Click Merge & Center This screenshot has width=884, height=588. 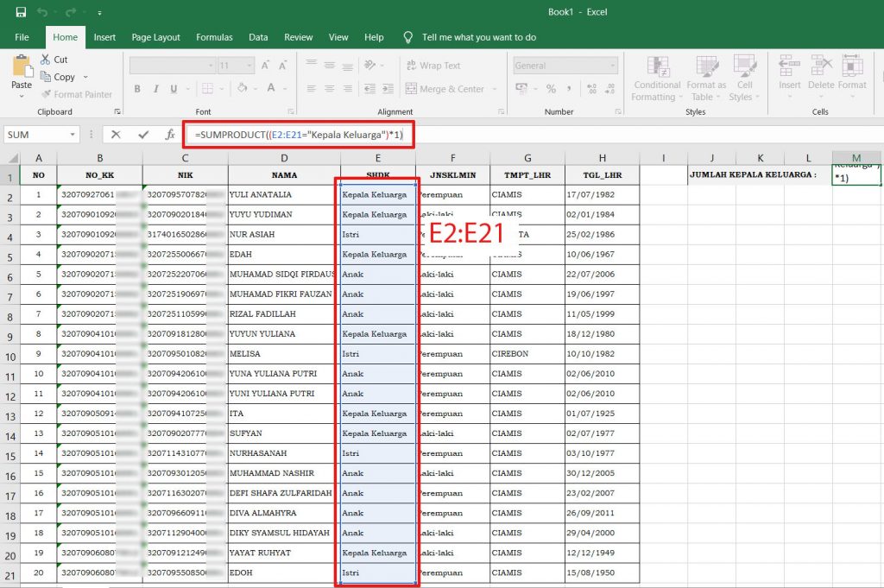coord(445,89)
